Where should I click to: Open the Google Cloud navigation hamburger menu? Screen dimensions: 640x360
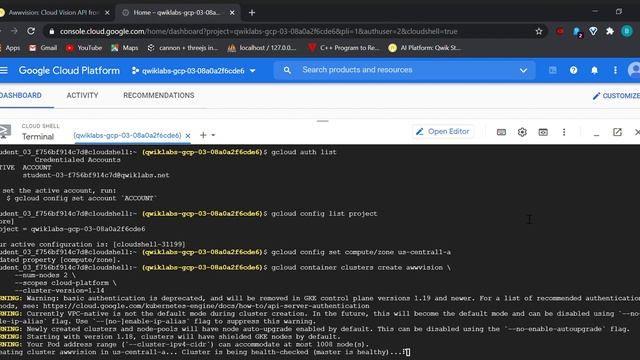(x=4, y=70)
